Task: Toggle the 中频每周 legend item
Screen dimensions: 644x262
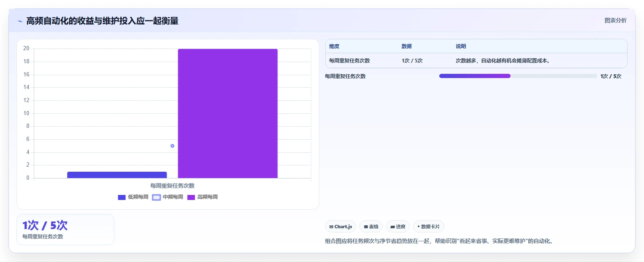Action: (x=168, y=197)
